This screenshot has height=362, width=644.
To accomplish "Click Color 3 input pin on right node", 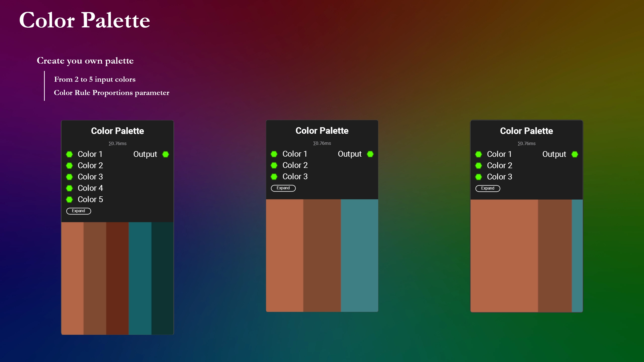I will (478, 177).
